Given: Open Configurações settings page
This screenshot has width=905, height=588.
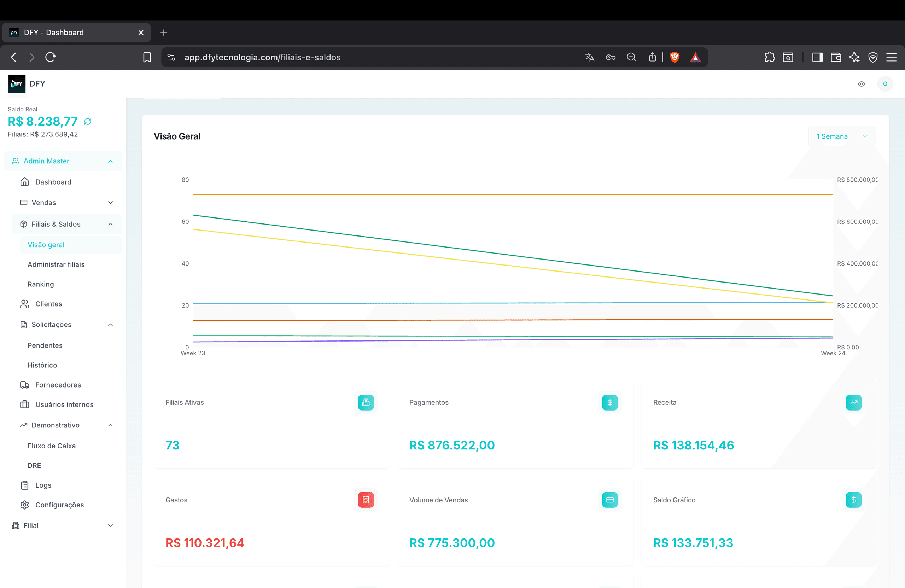Looking at the screenshot, I should (60, 505).
